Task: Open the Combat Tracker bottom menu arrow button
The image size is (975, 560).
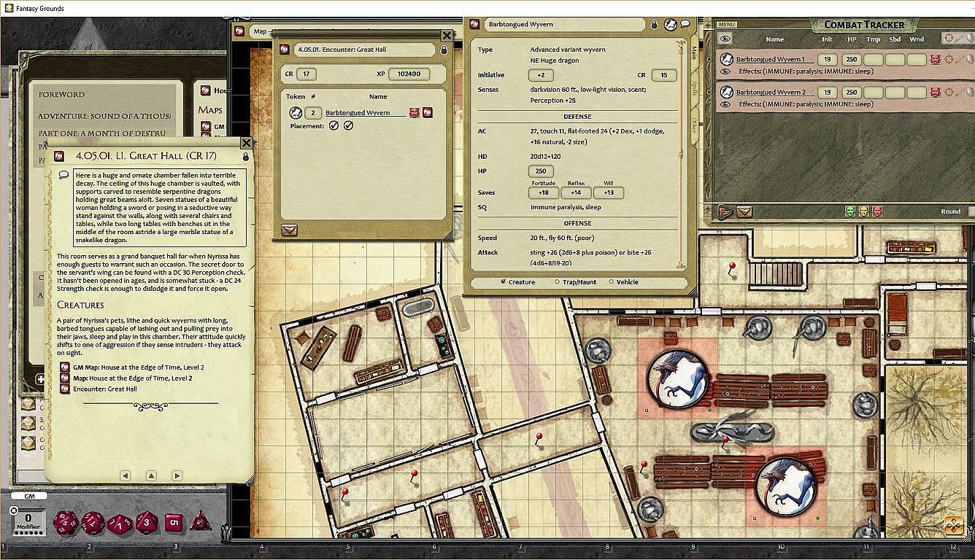Action: [744, 211]
